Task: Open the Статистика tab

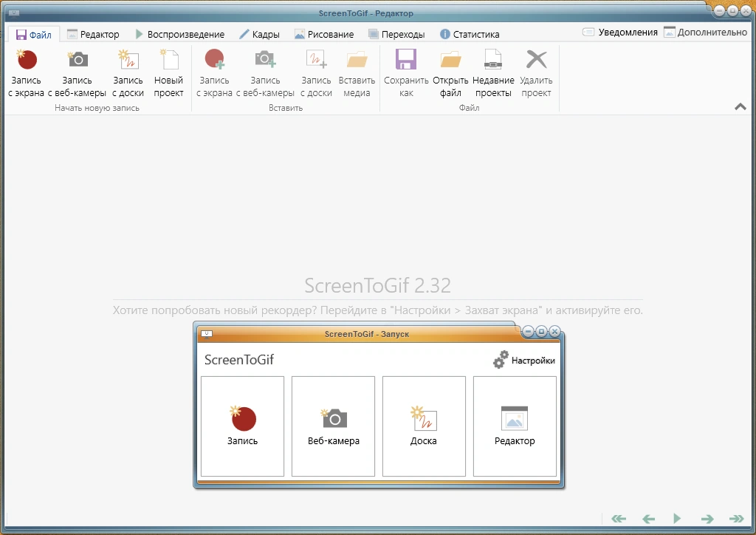Action: tap(470, 34)
